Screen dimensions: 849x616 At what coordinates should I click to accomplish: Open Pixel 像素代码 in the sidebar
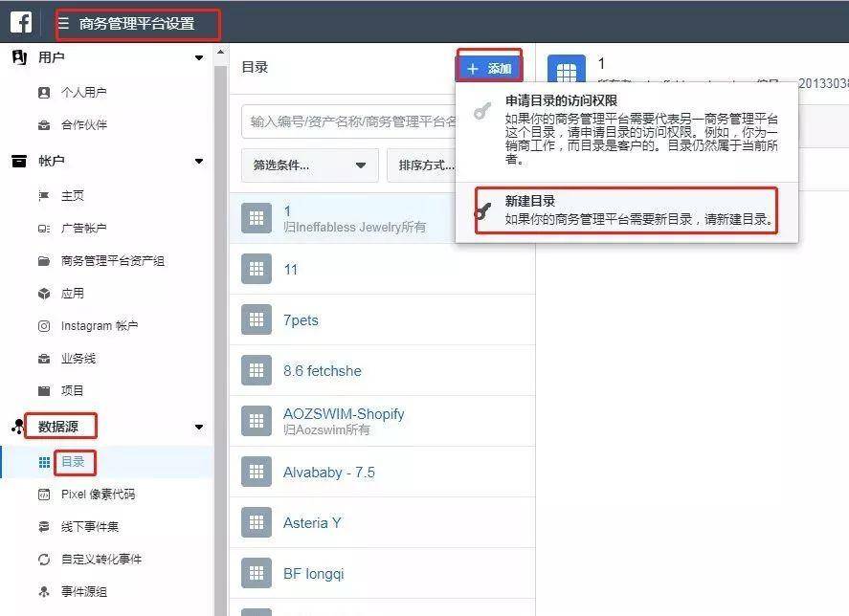point(98,495)
